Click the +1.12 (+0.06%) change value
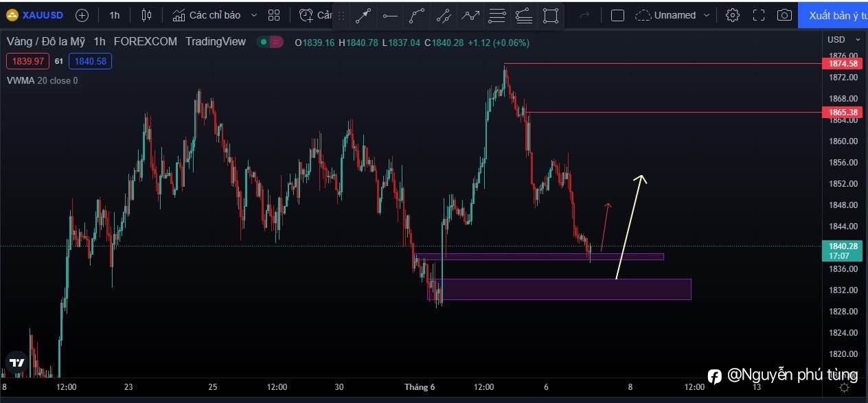 coord(499,43)
